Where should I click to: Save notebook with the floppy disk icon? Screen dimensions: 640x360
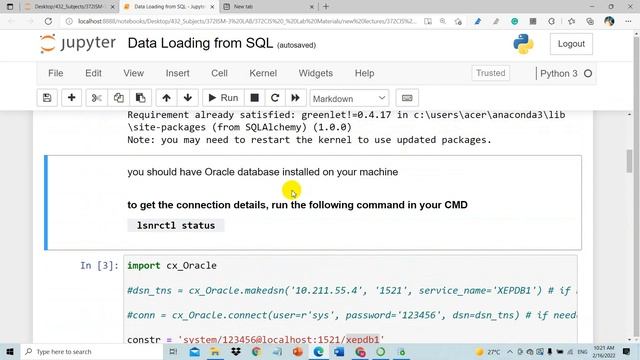[47, 98]
